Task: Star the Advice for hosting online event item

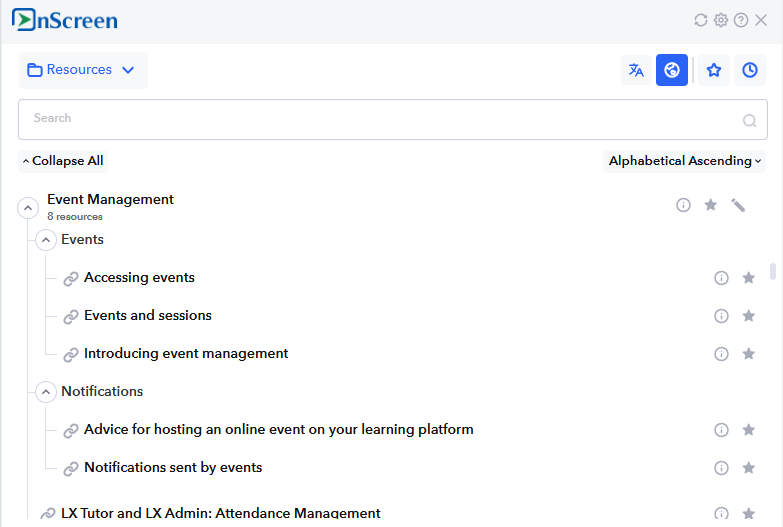Action: (x=749, y=430)
